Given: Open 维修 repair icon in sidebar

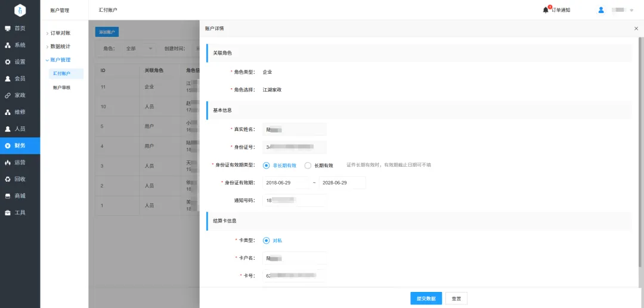Looking at the screenshot, I should click(8, 112).
